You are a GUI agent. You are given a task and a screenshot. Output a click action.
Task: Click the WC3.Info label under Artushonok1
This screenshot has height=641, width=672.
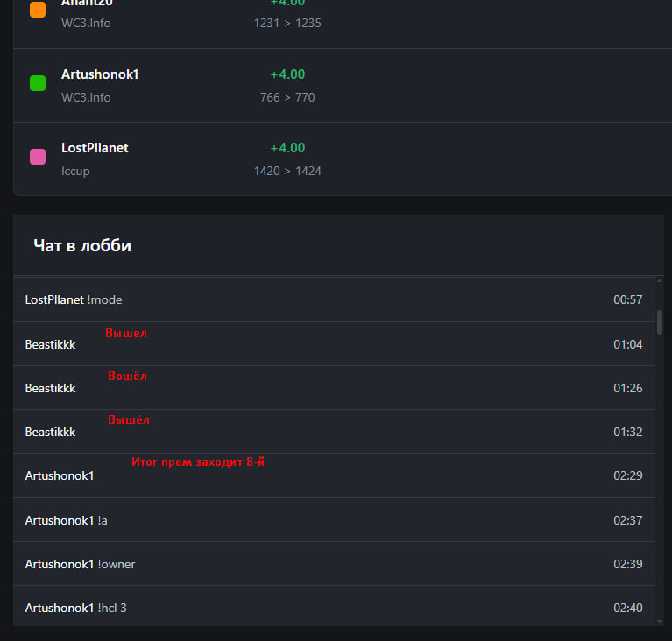(x=86, y=98)
